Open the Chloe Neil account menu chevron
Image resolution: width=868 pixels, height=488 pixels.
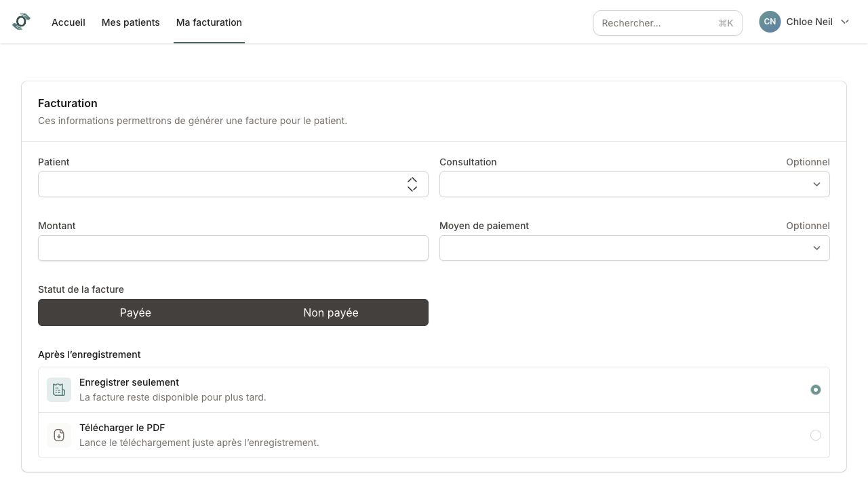(x=845, y=22)
